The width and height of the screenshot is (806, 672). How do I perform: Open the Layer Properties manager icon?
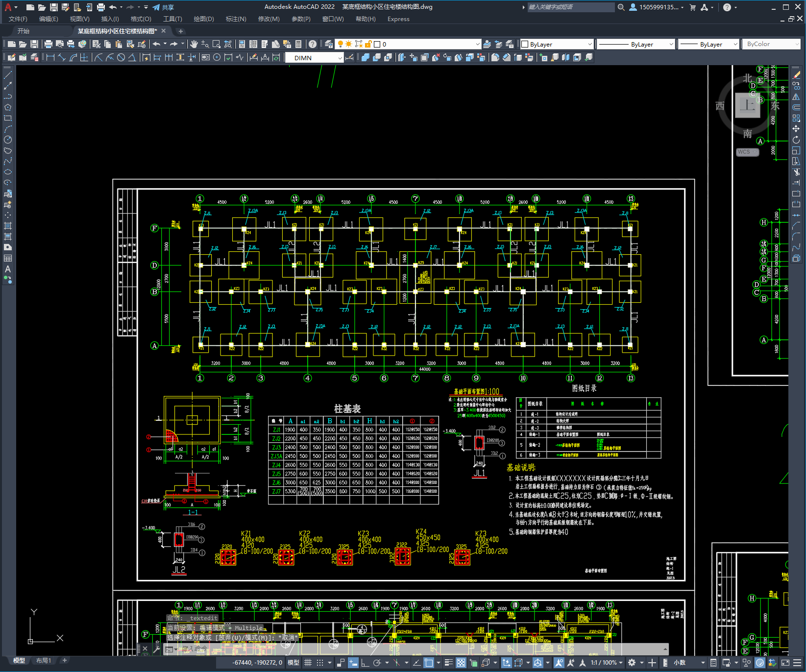pos(329,44)
